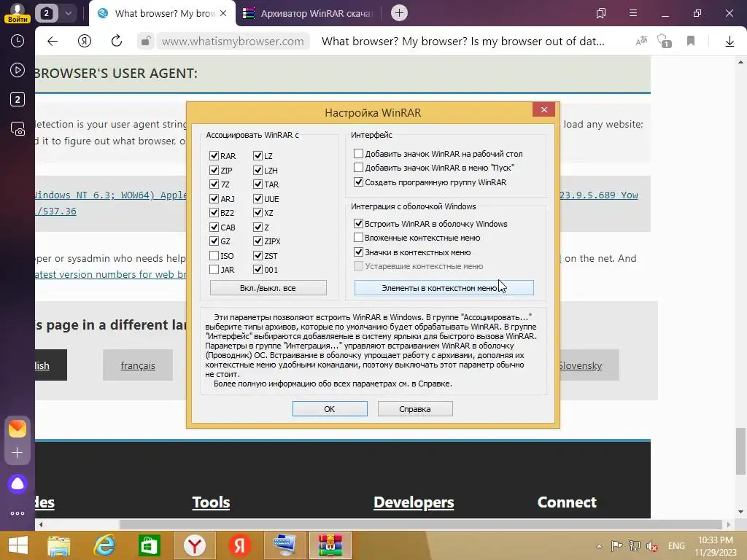Bookmark this page

pos(691,42)
